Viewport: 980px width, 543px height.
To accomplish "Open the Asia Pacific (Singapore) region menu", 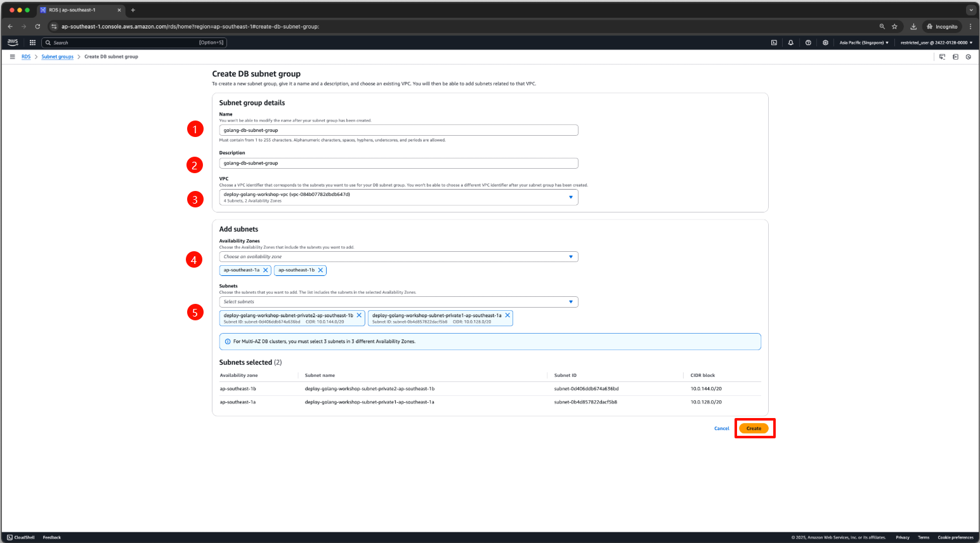I will [x=864, y=43].
